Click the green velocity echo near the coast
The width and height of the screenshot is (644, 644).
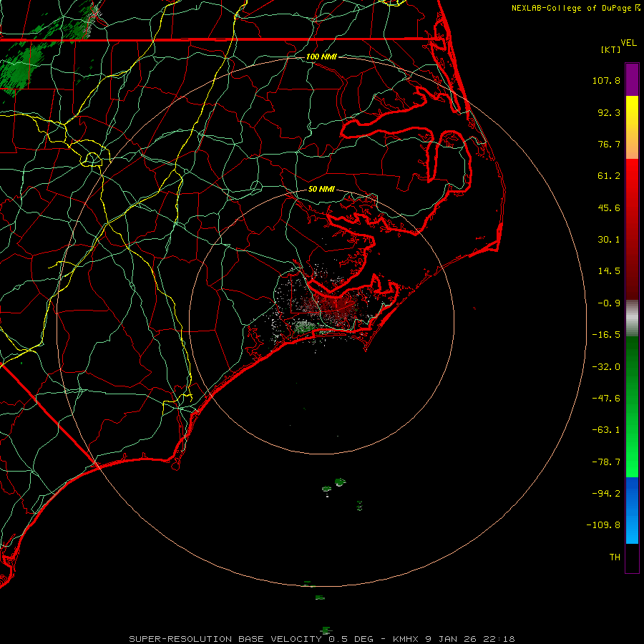coord(305,326)
